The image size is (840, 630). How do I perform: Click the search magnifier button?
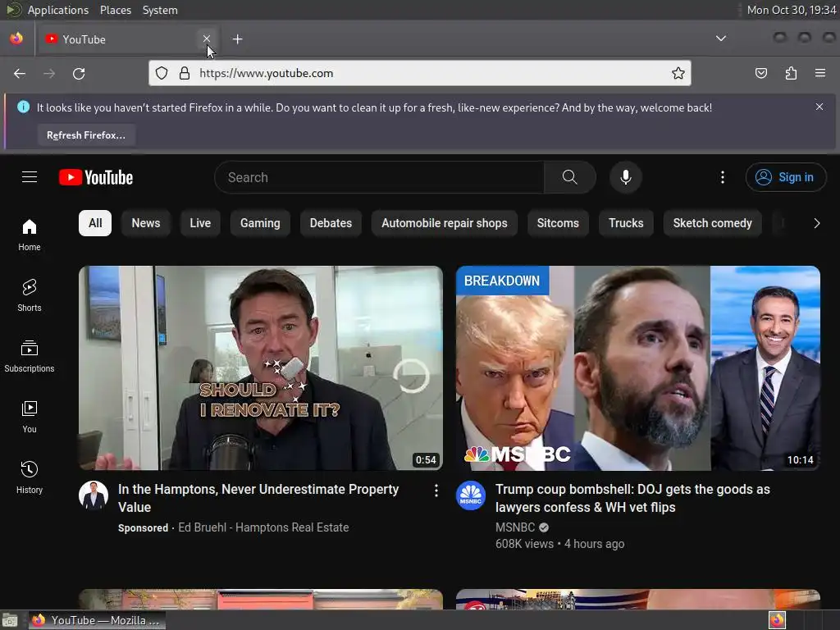point(569,177)
